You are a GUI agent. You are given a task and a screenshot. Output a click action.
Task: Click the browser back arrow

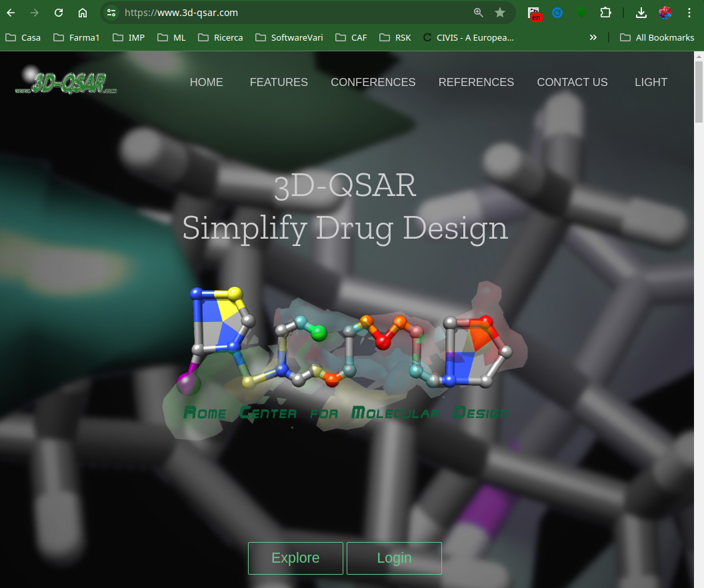11,13
